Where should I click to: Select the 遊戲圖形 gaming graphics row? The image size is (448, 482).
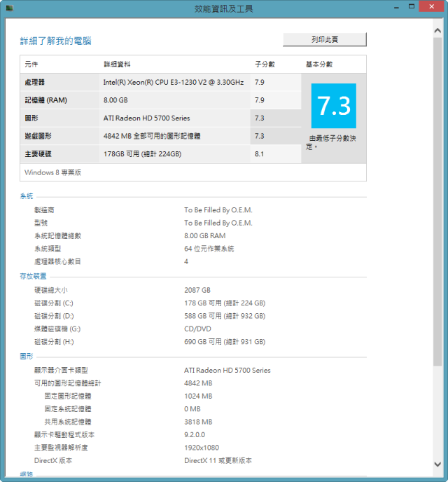click(160, 136)
